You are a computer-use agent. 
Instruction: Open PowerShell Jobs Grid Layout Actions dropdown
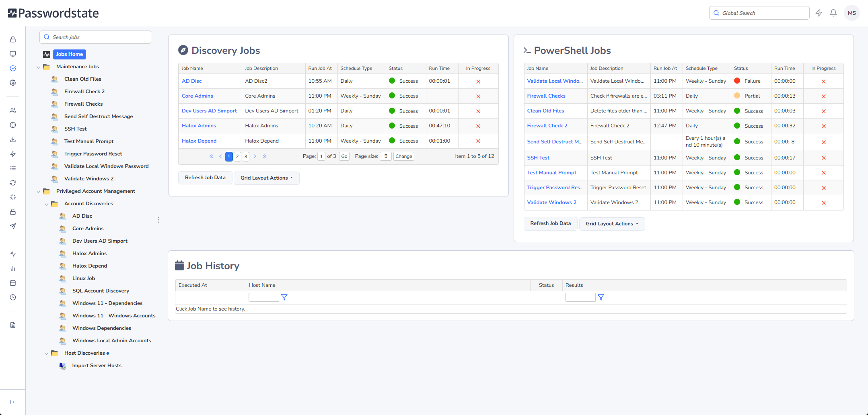coord(612,224)
